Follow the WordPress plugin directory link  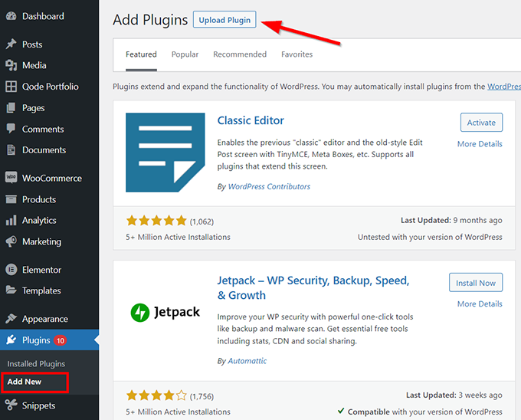click(503, 87)
